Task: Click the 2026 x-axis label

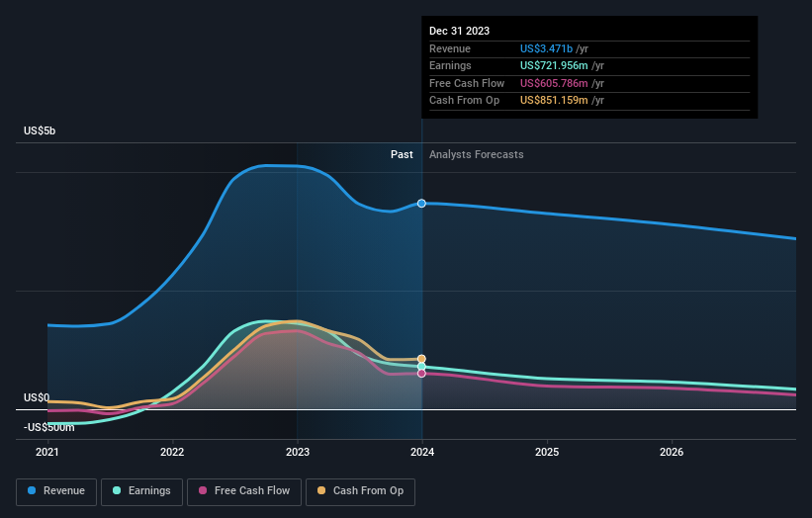Action: [672, 452]
